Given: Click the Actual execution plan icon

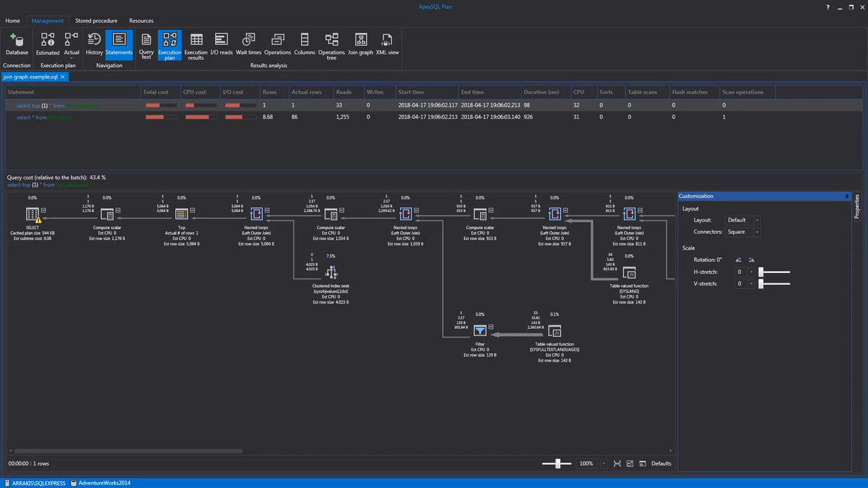Looking at the screenshot, I should click(71, 43).
